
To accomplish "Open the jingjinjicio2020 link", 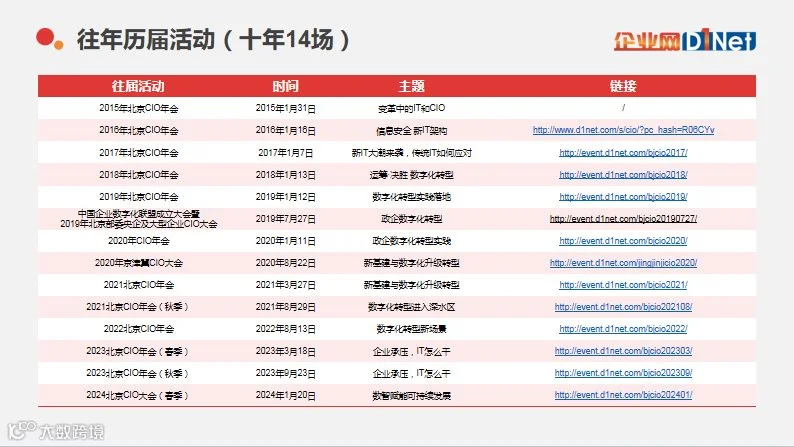I will 623,263.
